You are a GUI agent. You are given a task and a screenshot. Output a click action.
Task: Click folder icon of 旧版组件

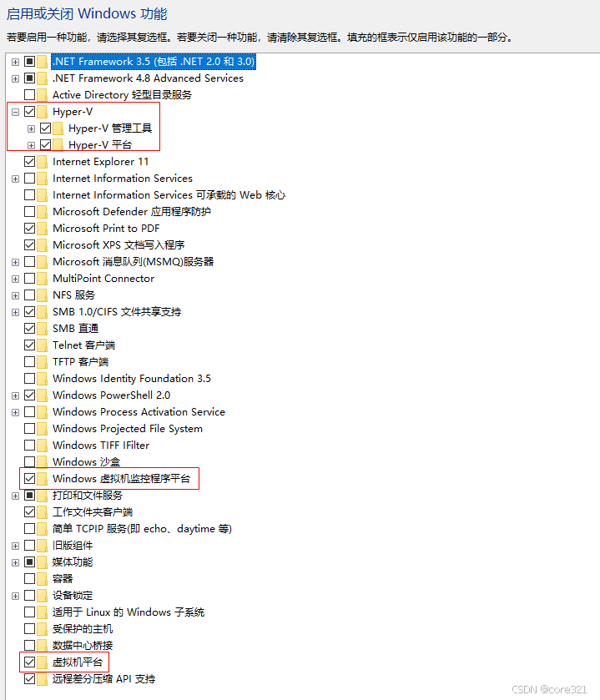[43, 546]
